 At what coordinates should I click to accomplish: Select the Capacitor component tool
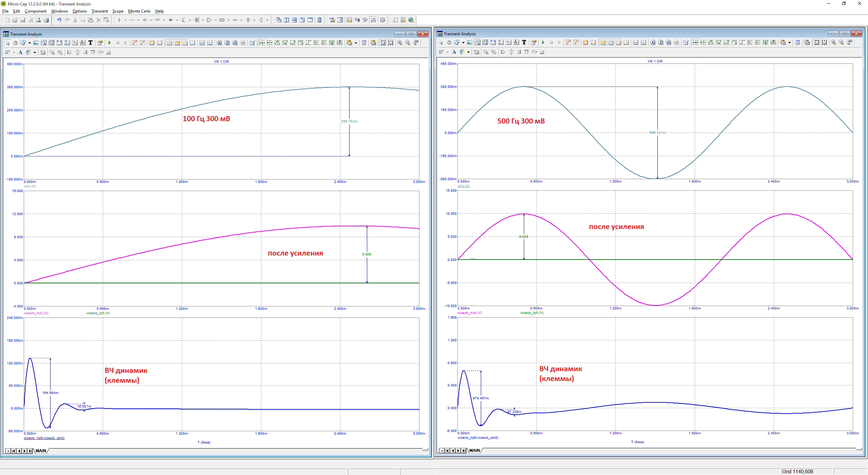[x=145, y=20]
